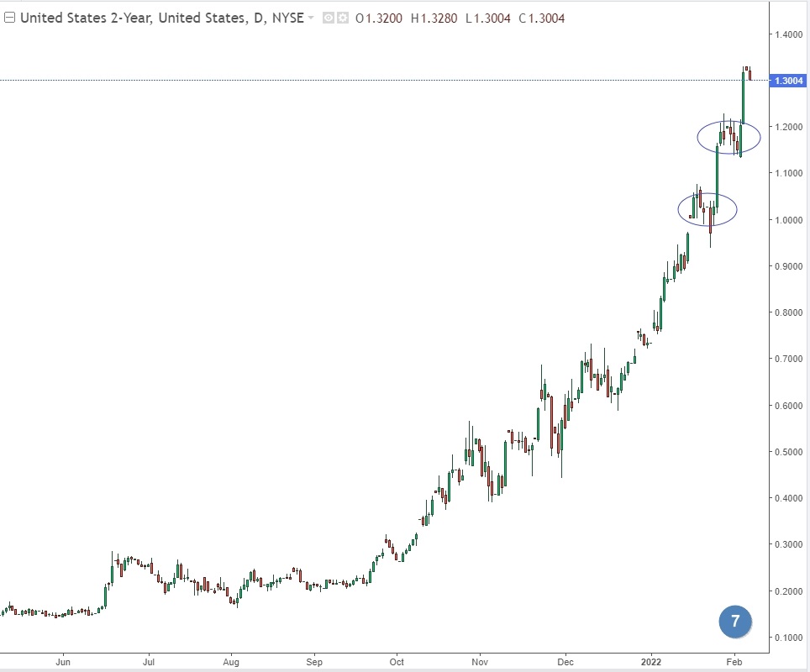Select the Oct marker on time axis

[x=397, y=660]
